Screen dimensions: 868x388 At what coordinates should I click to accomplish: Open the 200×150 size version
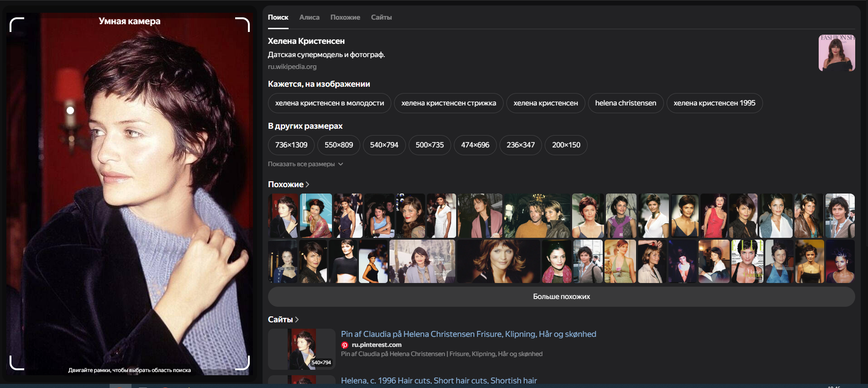point(566,145)
